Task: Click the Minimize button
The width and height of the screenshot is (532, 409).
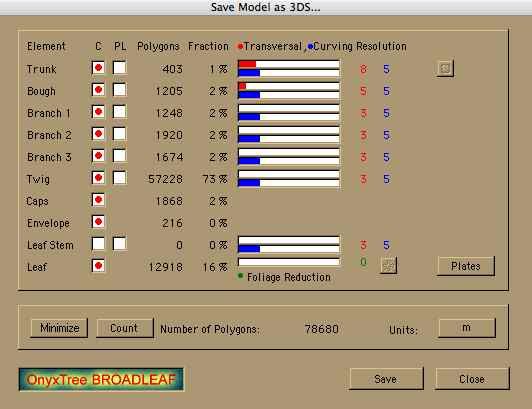Action: point(59,328)
